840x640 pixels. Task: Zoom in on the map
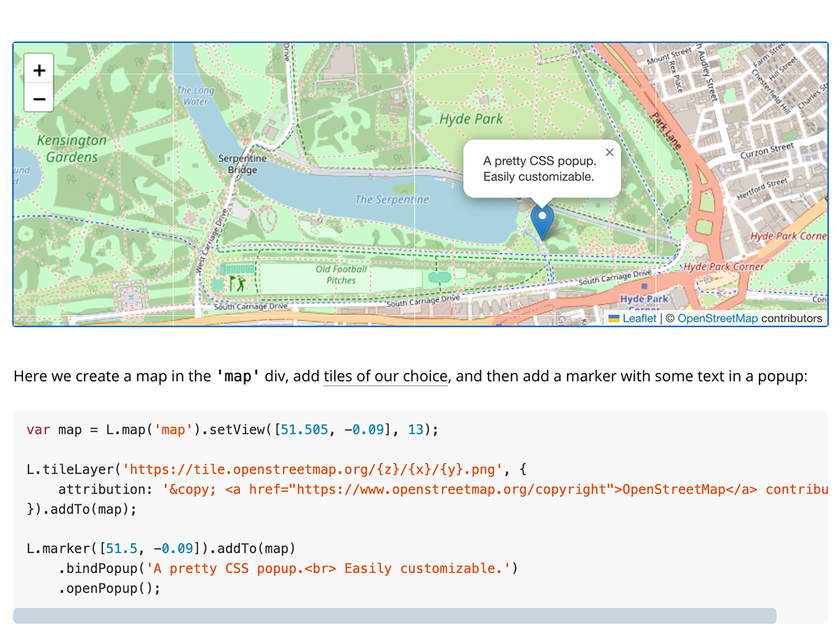pos(39,70)
